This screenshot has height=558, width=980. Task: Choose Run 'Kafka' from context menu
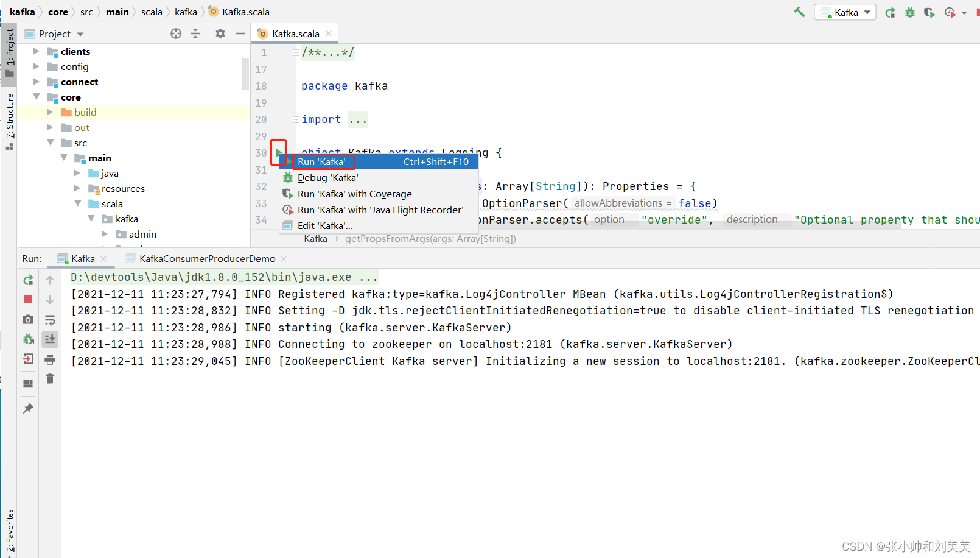(x=378, y=161)
